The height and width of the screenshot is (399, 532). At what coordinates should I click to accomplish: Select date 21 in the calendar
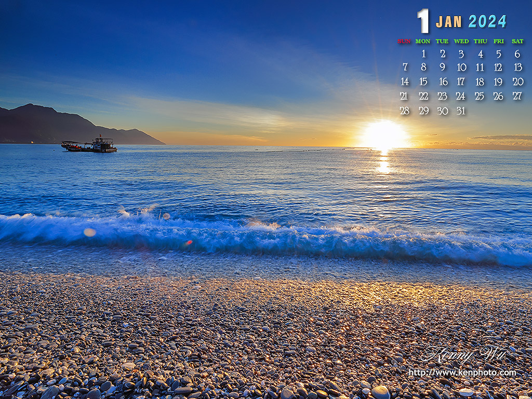point(403,96)
